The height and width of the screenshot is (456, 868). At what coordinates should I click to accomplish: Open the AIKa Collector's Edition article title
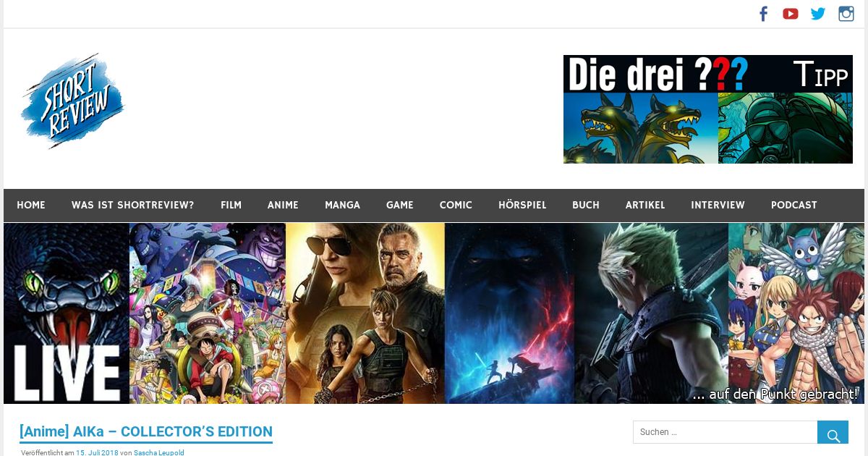(146, 432)
